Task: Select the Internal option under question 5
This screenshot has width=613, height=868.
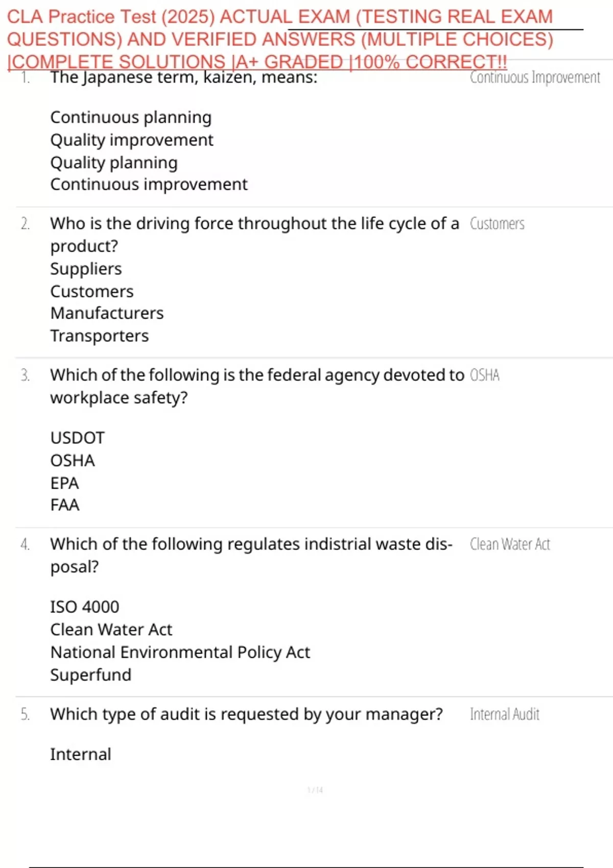Action: point(81,754)
